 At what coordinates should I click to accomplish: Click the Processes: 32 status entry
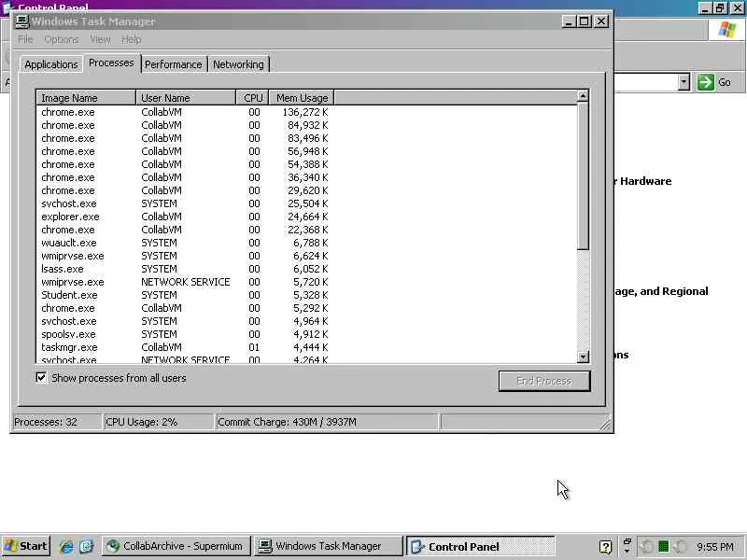[56, 422]
